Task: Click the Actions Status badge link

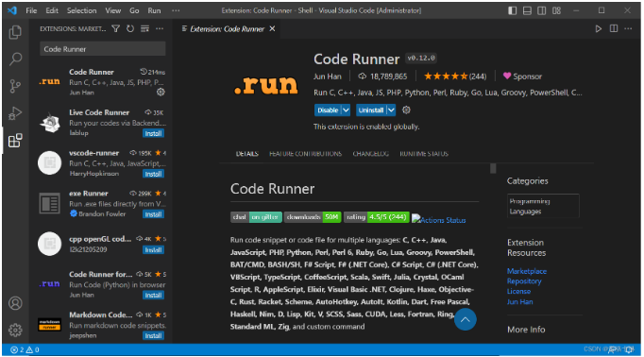Action: pos(439,220)
